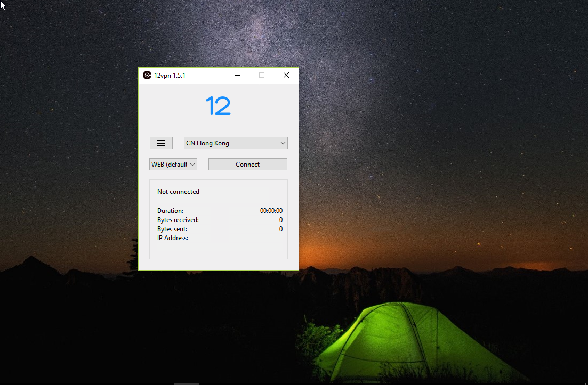
Task: Click the Bytes sent value 0
Action: (281, 229)
